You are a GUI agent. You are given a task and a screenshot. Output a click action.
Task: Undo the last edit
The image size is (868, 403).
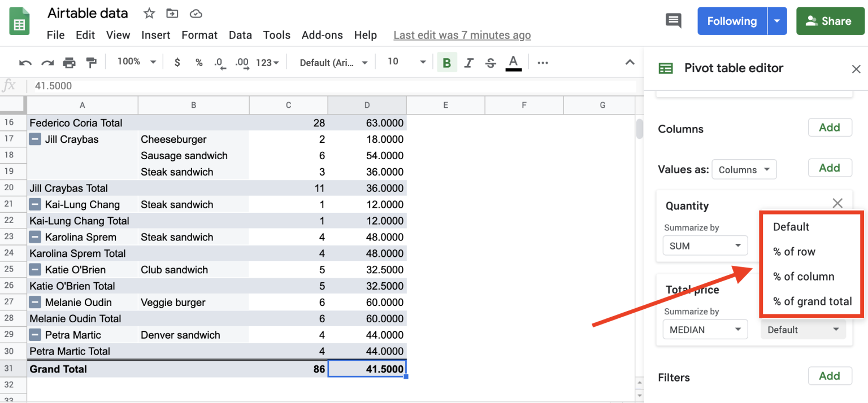pos(27,62)
